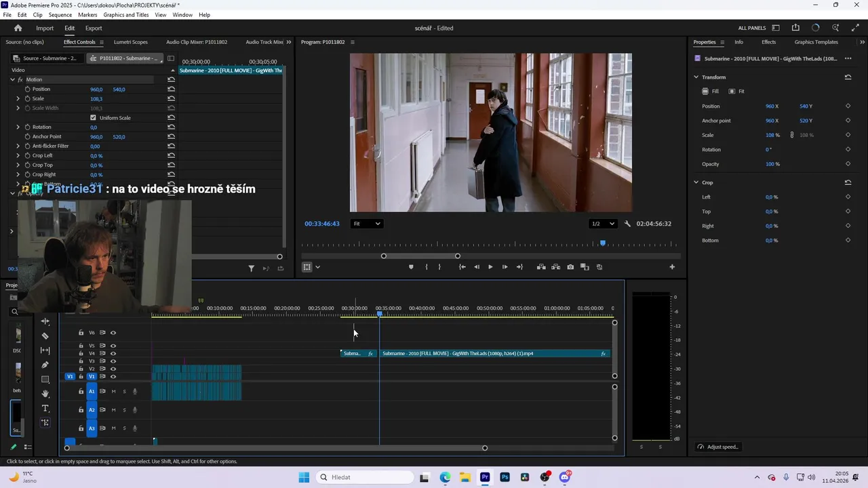Click the Mark In button
The image size is (868, 488).
(427, 267)
